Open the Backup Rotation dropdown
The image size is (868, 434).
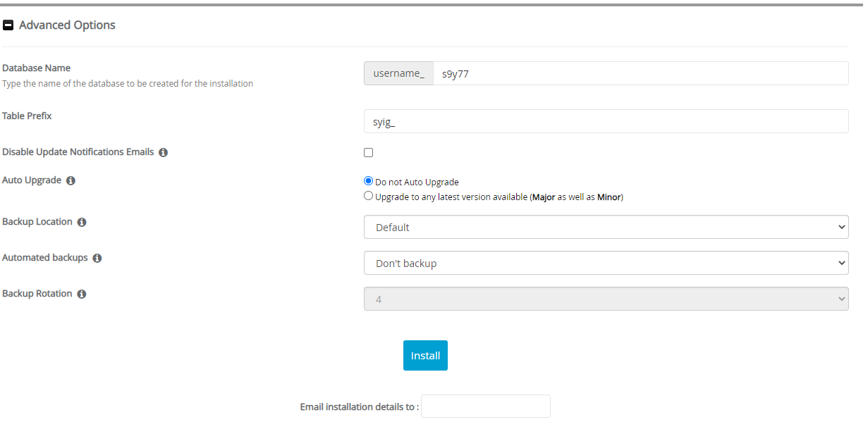coord(606,299)
